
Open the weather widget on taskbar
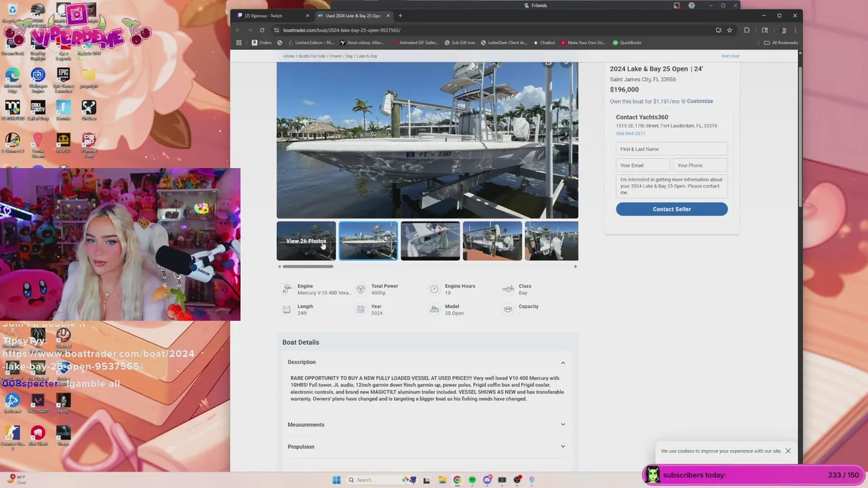point(17,479)
